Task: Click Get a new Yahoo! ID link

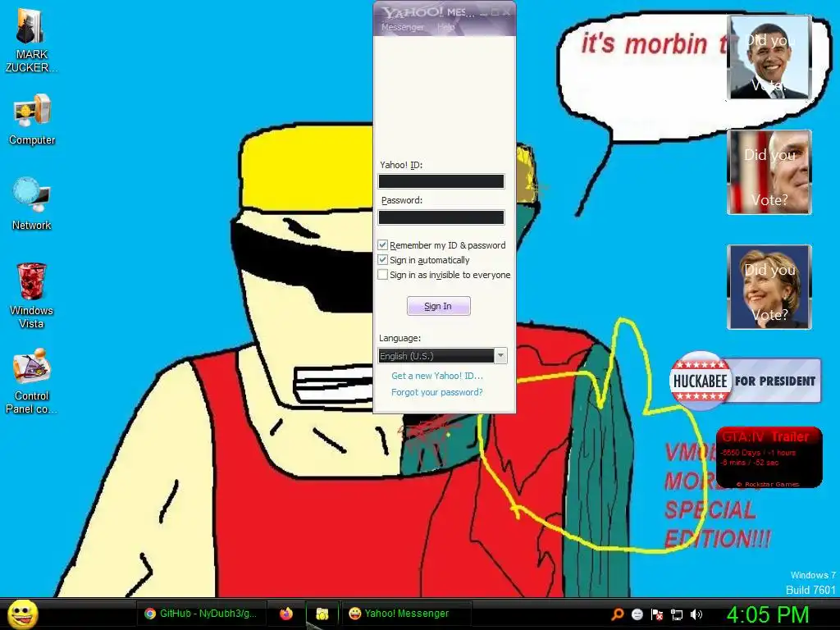Action: (436, 376)
